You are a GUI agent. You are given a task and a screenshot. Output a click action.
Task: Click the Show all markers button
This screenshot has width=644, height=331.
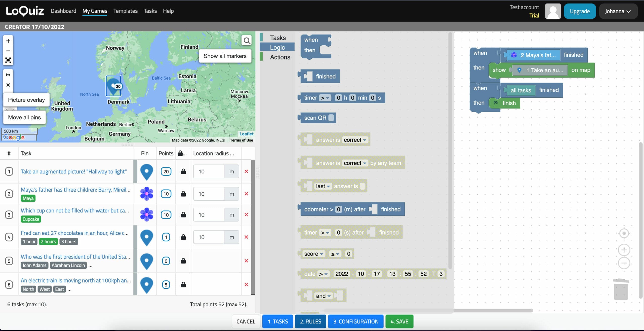(x=225, y=56)
